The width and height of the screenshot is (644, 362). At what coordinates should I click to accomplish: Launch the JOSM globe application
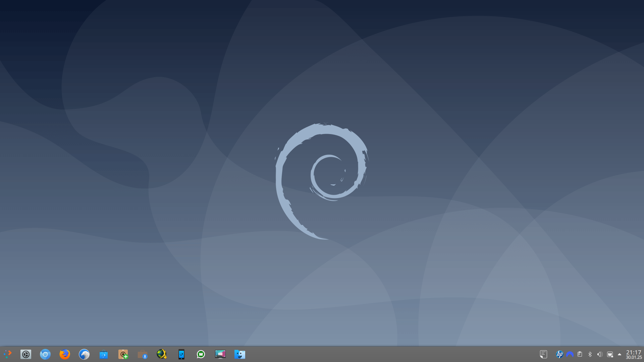tap(162, 354)
